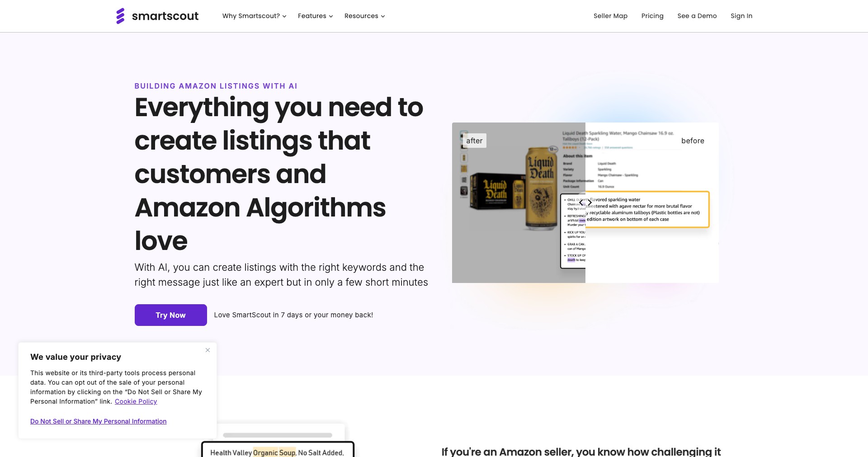Click the Smartscout logo

[157, 16]
